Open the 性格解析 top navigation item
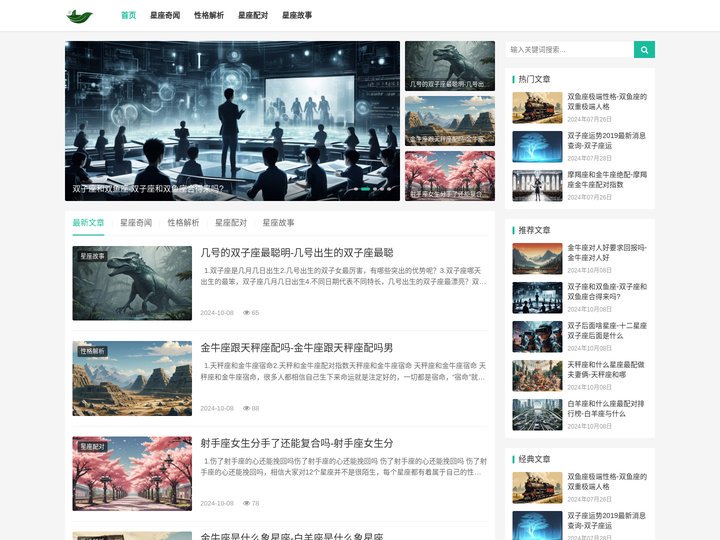720x540 pixels. pyautogui.click(x=209, y=15)
